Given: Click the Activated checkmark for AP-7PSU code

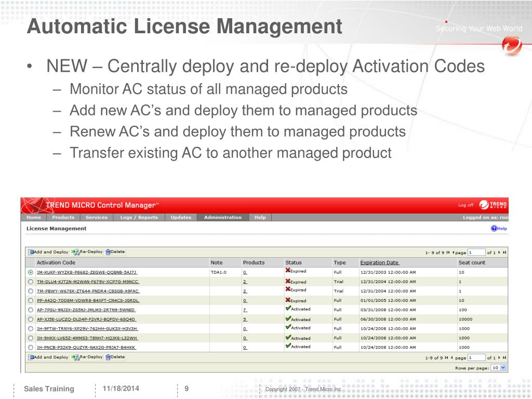Looking at the screenshot, I should point(288,308).
